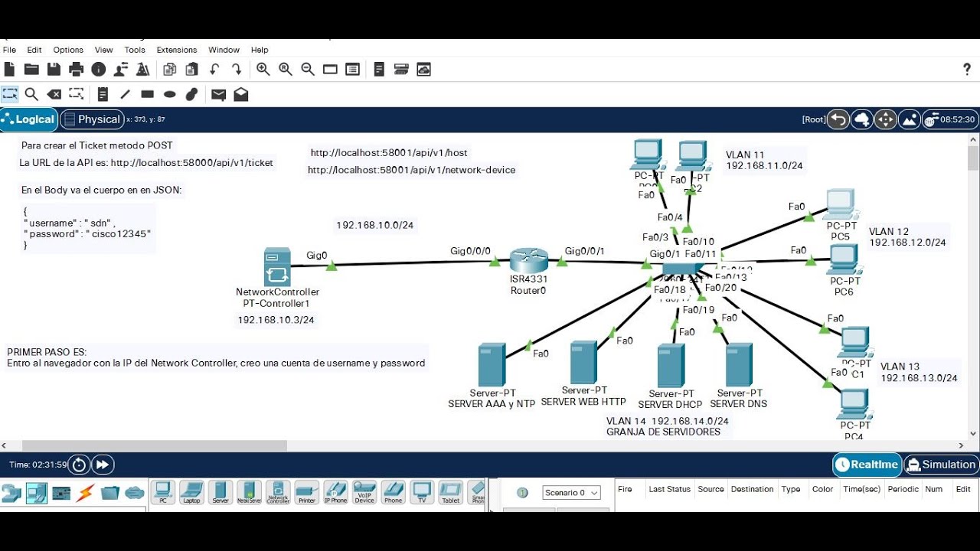The width and height of the screenshot is (980, 551).
Task: Pick the Laptop device
Action: 191,492
